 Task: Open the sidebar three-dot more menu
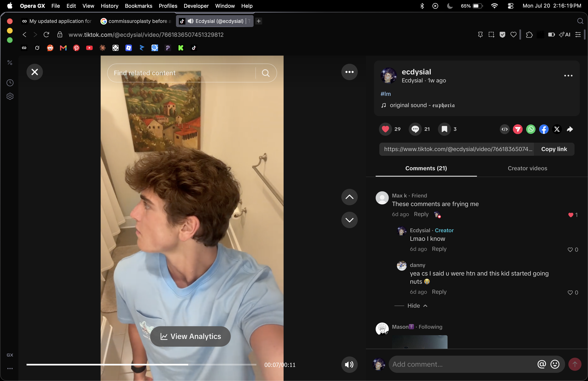[10, 368]
